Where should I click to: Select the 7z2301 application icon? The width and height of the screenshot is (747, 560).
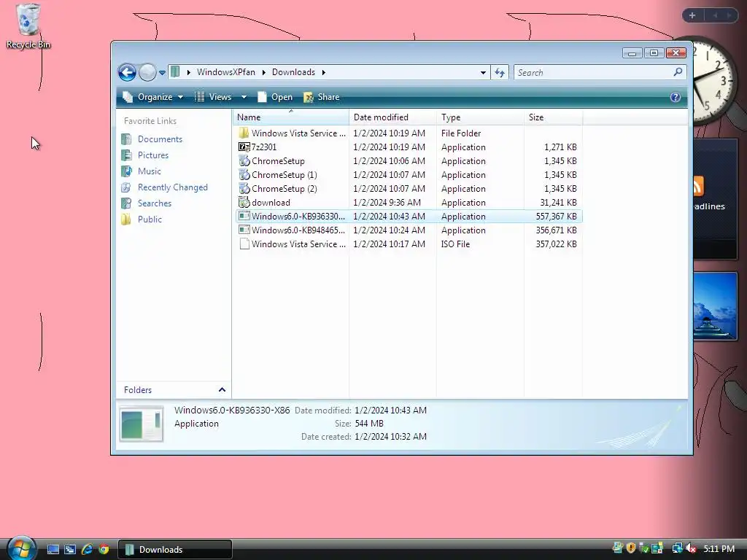[244, 147]
